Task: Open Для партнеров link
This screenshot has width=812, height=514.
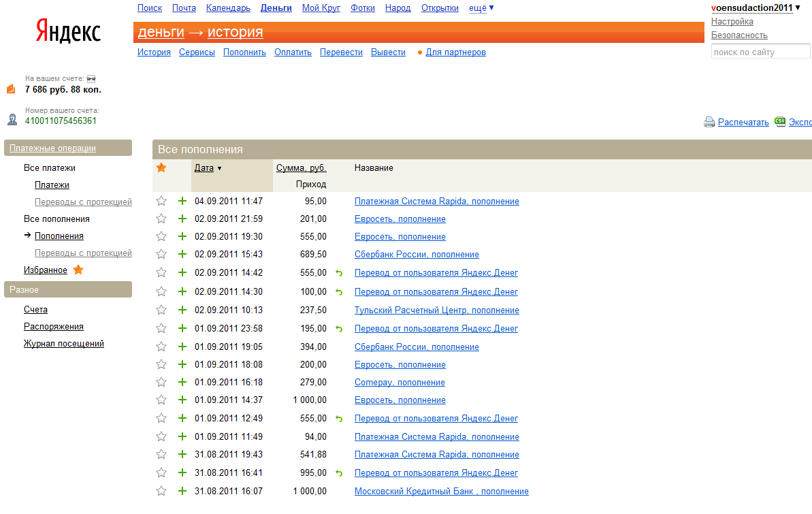Action: tap(456, 52)
